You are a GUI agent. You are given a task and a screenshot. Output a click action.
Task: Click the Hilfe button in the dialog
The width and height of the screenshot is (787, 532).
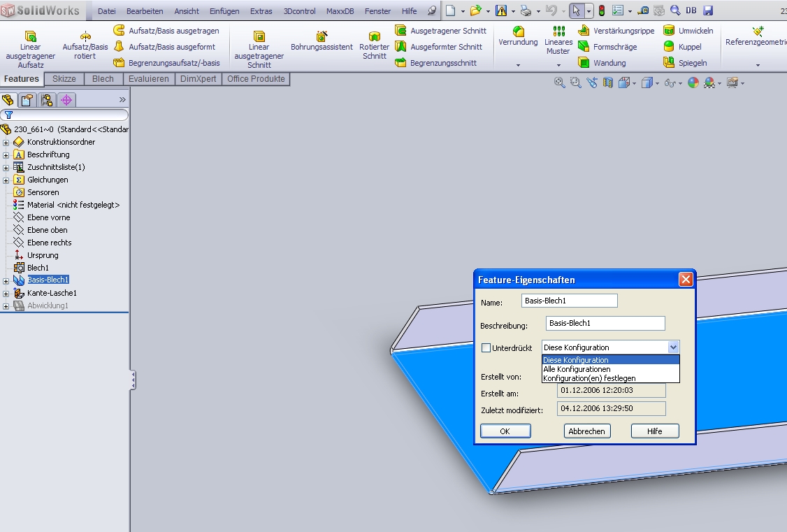coord(654,431)
